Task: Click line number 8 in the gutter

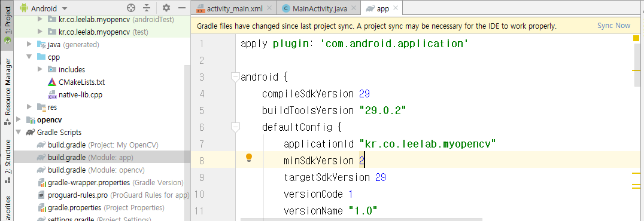Action: 201,160
